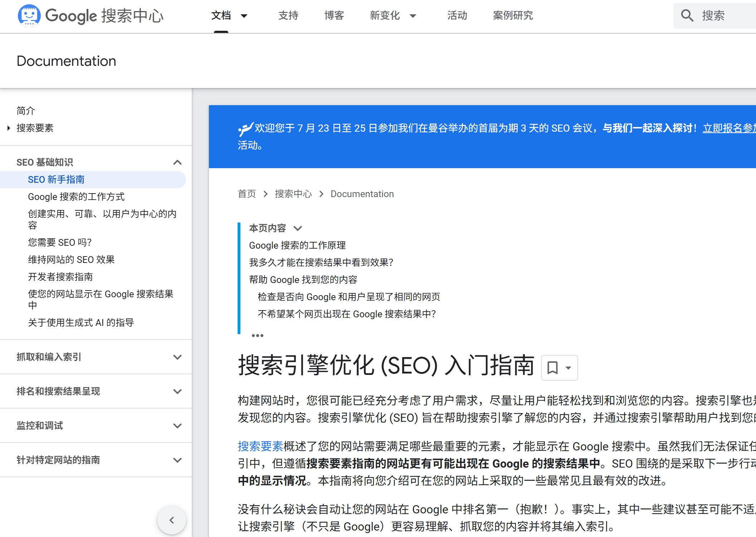756x537 pixels.
Task: Open the 活动 tab
Action: pyautogui.click(x=457, y=15)
